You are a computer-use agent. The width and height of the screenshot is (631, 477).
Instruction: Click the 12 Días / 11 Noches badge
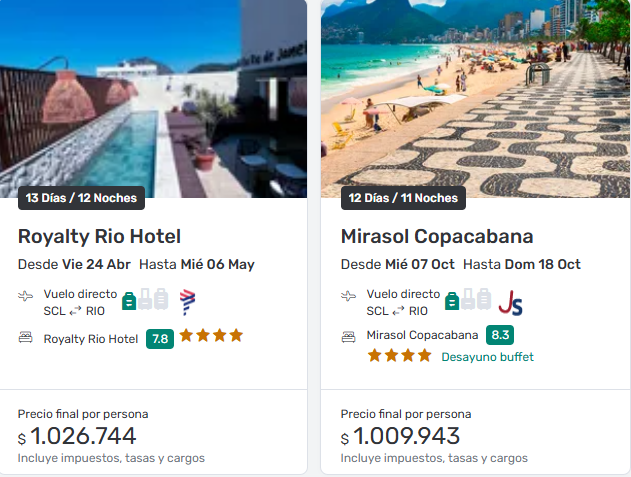403,198
